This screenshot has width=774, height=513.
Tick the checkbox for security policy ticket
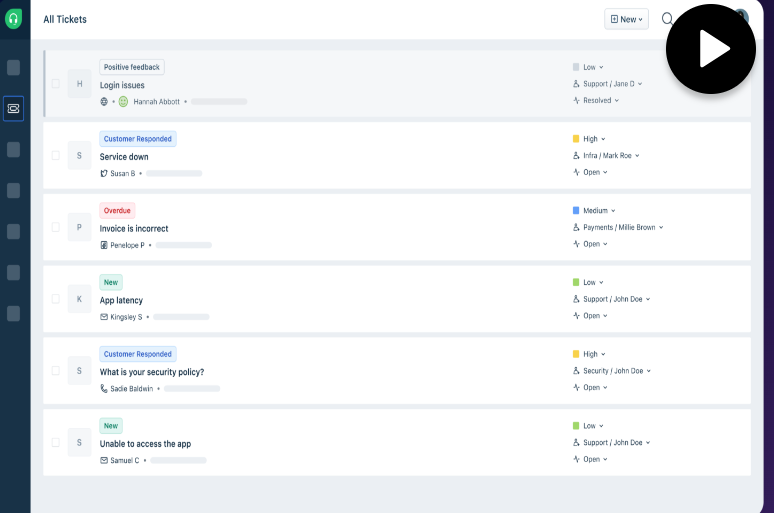pyautogui.click(x=56, y=371)
